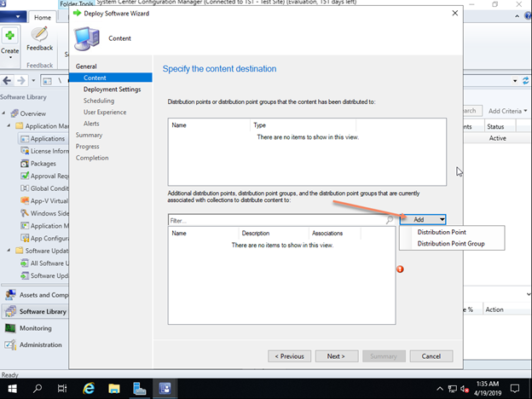Image resolution: width=532 pixels, height=399 pixels.
Task: Open the notification center icon
Action: pyautogui.click(x=515, y=389)
